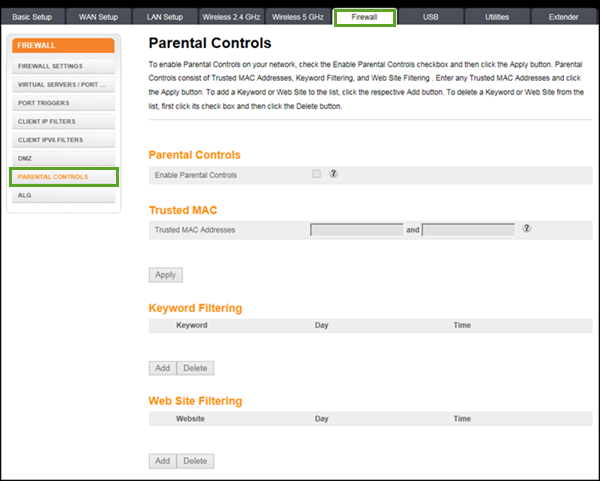
Task: Select DMZ in the firewall sidebar
Action: (62, 158)
